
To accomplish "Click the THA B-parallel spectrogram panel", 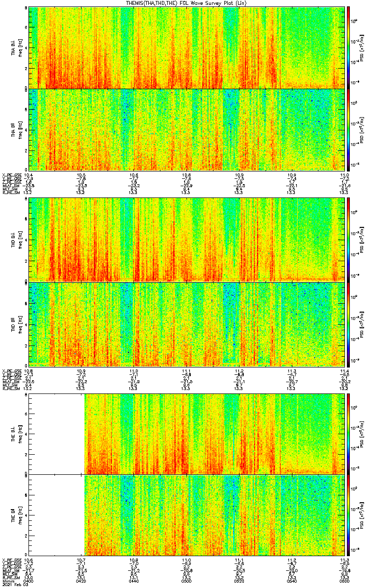I will (x=186, y=129).
